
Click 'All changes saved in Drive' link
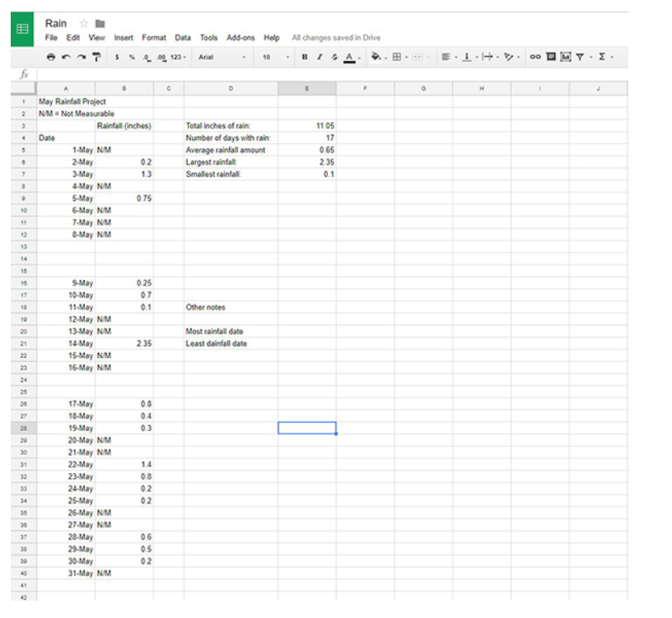[x=336, y=38]
